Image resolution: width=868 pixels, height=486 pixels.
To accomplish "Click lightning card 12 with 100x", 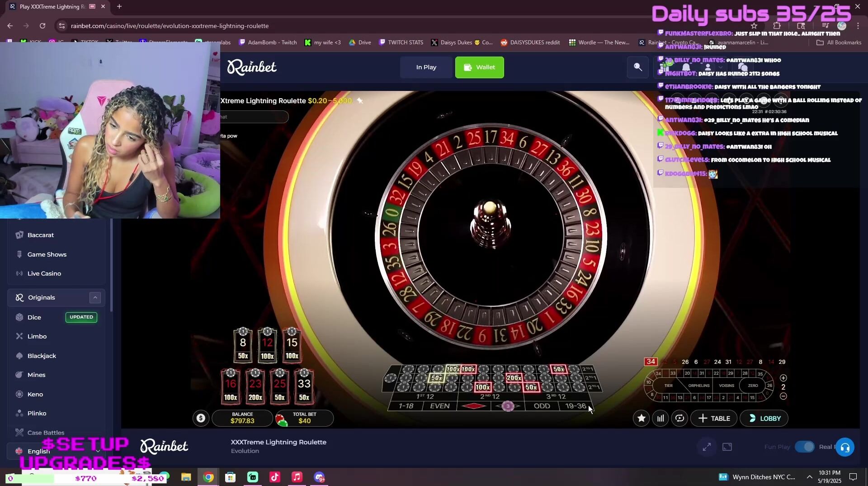I will (x=268, y=345).
